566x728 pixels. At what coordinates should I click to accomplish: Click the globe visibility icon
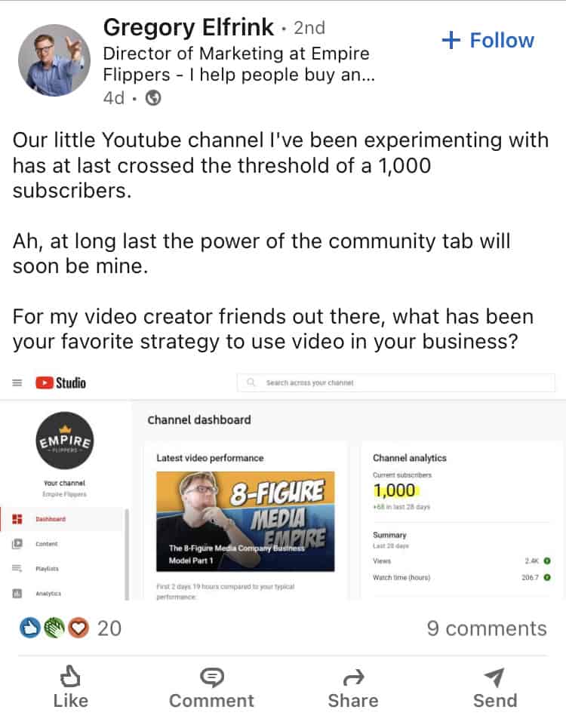[x=153, y=98]
